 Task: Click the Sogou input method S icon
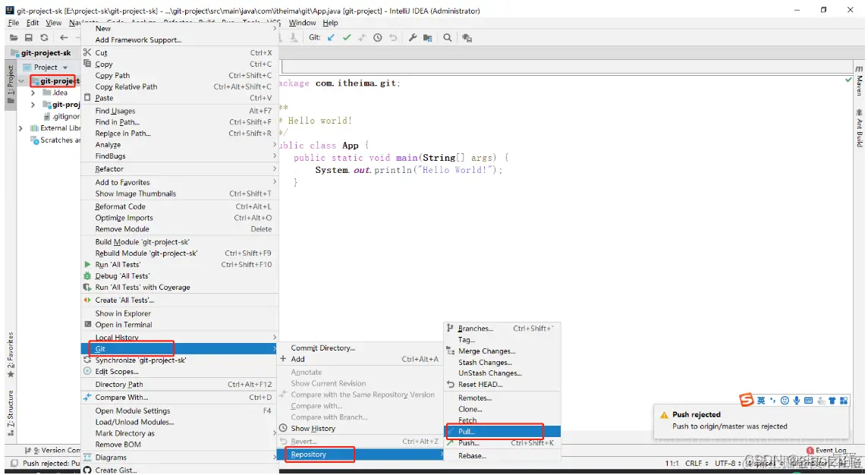coord(747,400)
